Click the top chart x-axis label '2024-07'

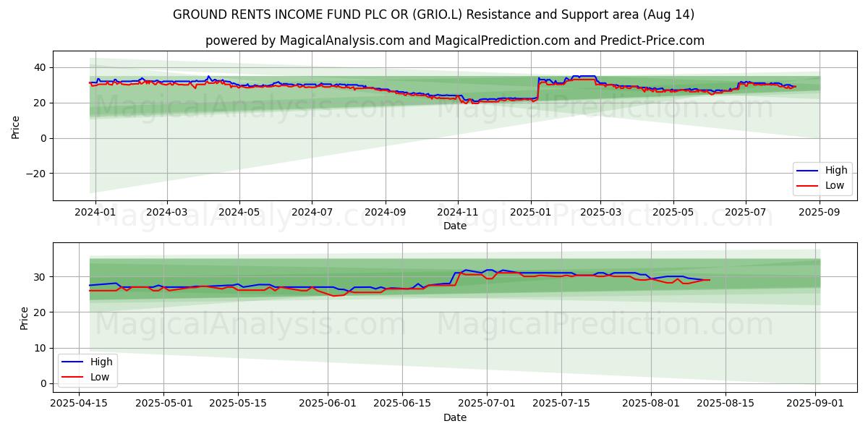[x=312, y=213]
